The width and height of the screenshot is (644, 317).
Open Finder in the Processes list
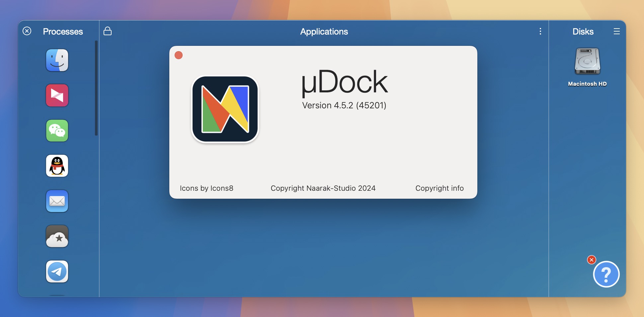[57, 60]
